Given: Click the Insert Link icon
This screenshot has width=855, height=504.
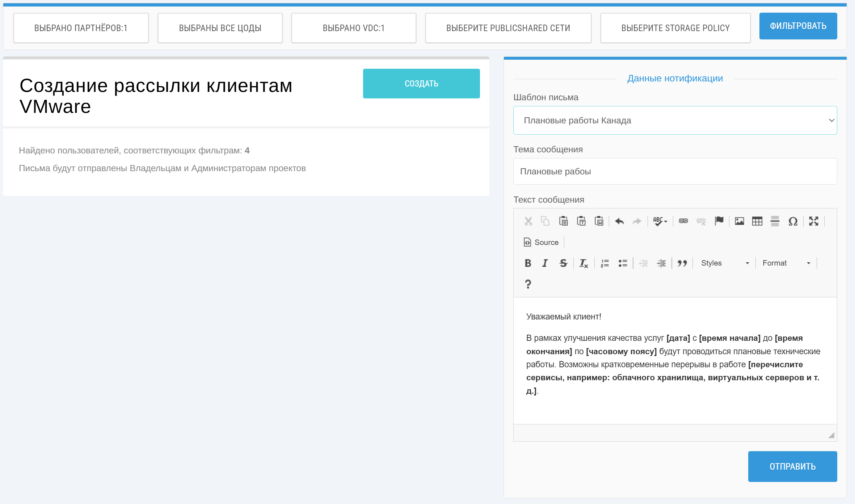Looking at the screenshot, I should (683, 221).
